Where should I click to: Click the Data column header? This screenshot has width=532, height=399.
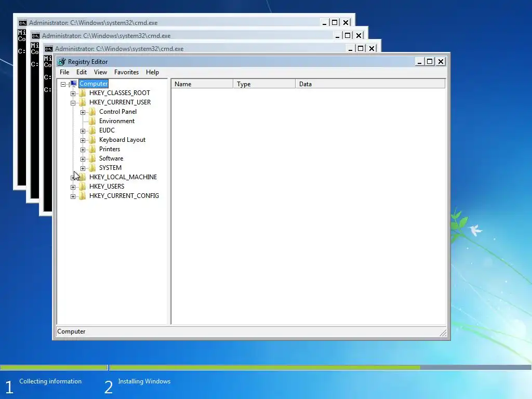pos(370,84)
